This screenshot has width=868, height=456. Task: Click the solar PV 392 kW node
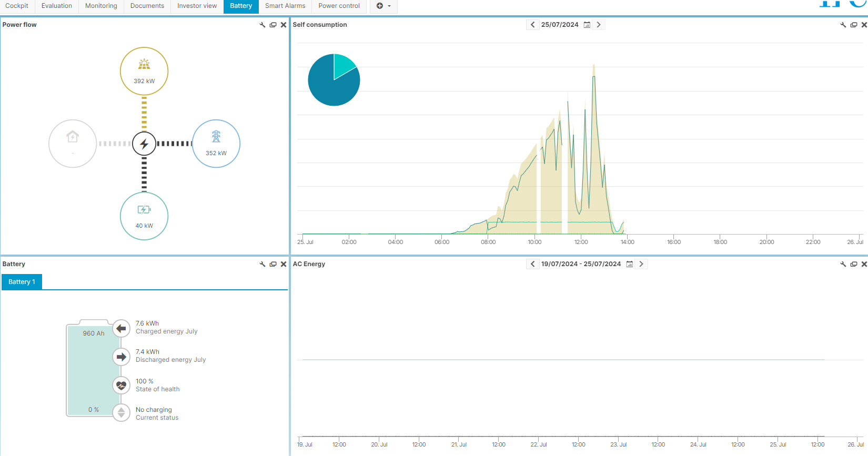pyautogui.click(x=144, y=72)
